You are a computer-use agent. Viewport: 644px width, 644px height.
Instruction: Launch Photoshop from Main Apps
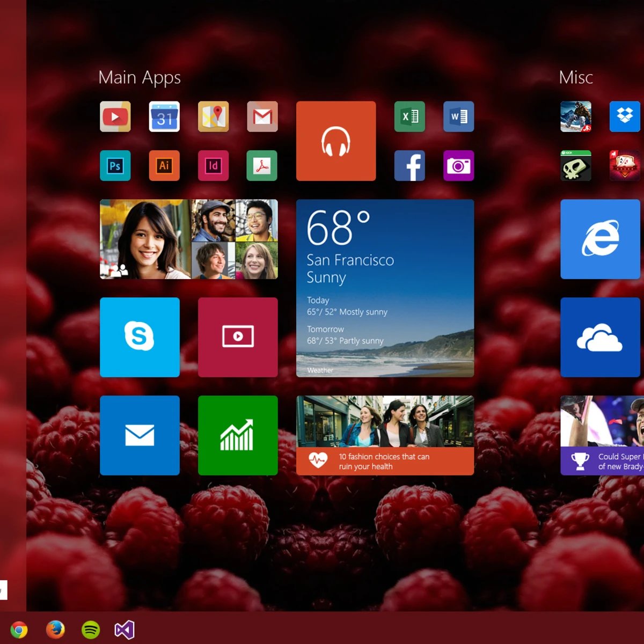point(115,166)
